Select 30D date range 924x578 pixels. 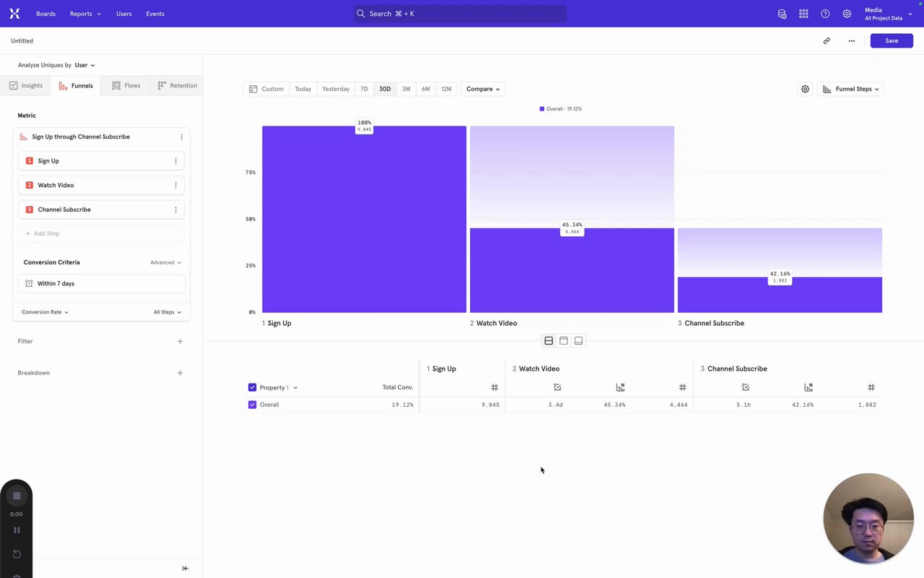point(385,89)
